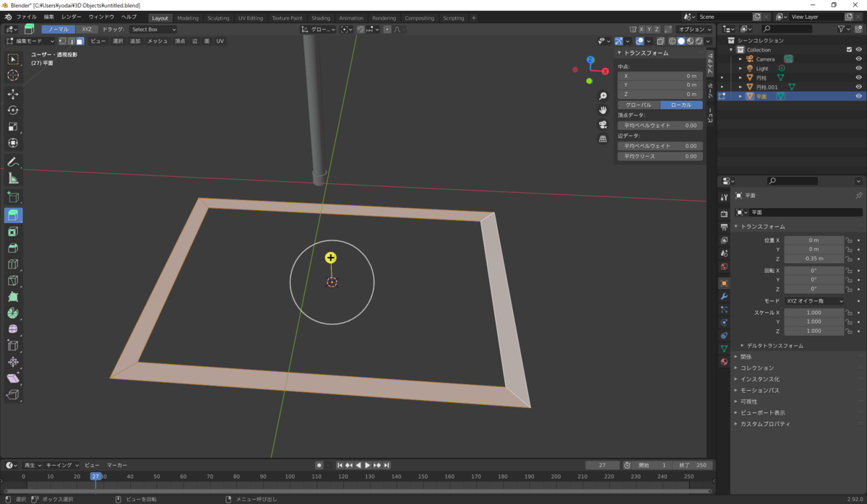Click the hand pan viewport gizmo
Image resolution: width=867 pixels, height=504 pixels.
tap(603, 110)
